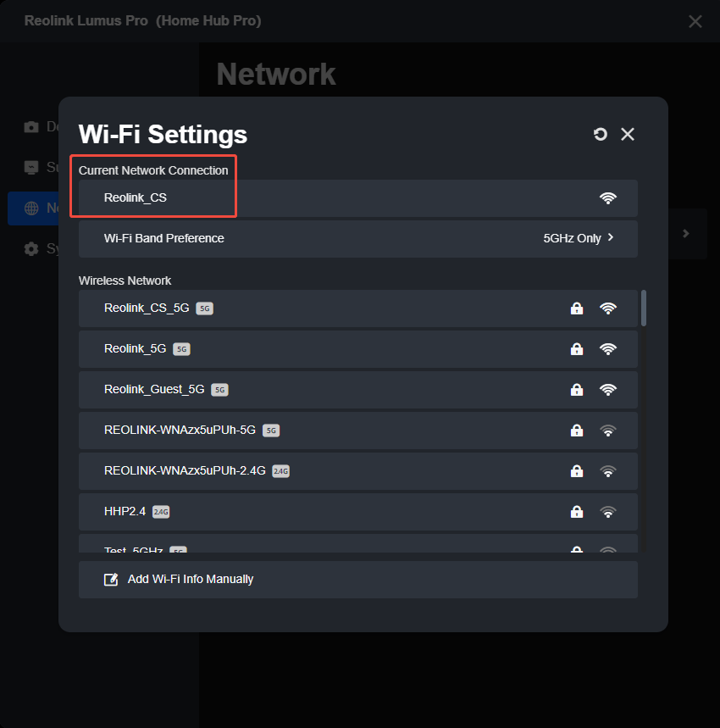This screenshot has width=720, height=728.
Task: Click the lock icon for REOLINK-WNAzx5uPUh-5G
Action: [x=577, y=431]
